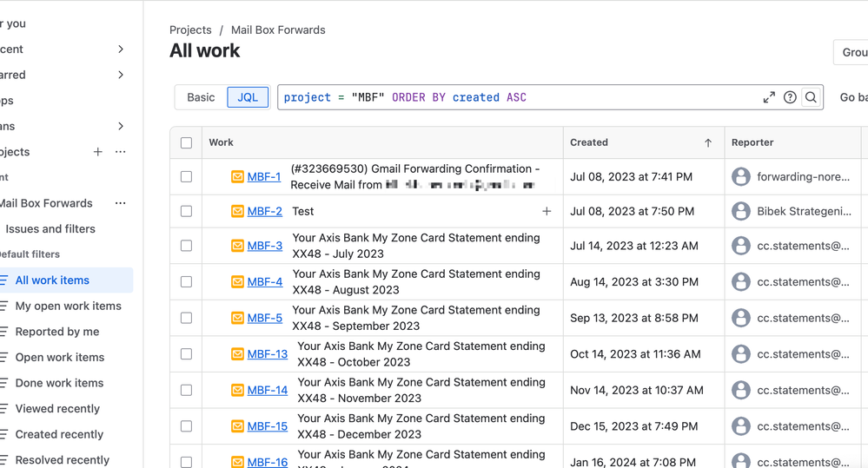Click the reporter avatar in the Dec 15, 2023 row
The width and height of the screenshot is (868, 468).
(740, 426)
